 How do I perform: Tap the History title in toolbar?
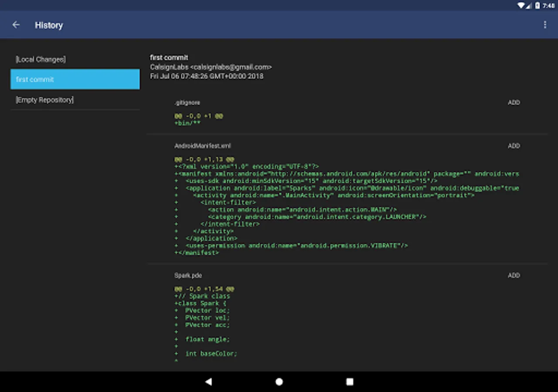pyautogui.click(x=49, y=25)
